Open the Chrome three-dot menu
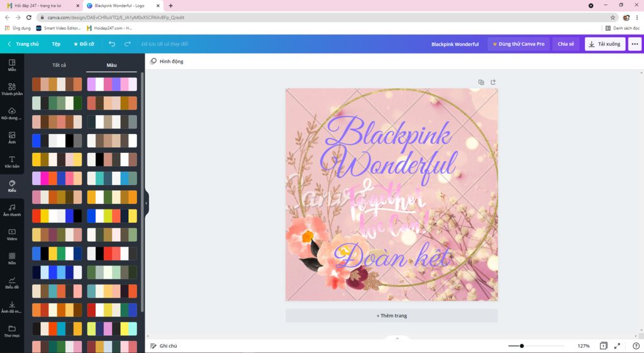The width and height of the screenshot is (644, 353). tap(637, 18)
